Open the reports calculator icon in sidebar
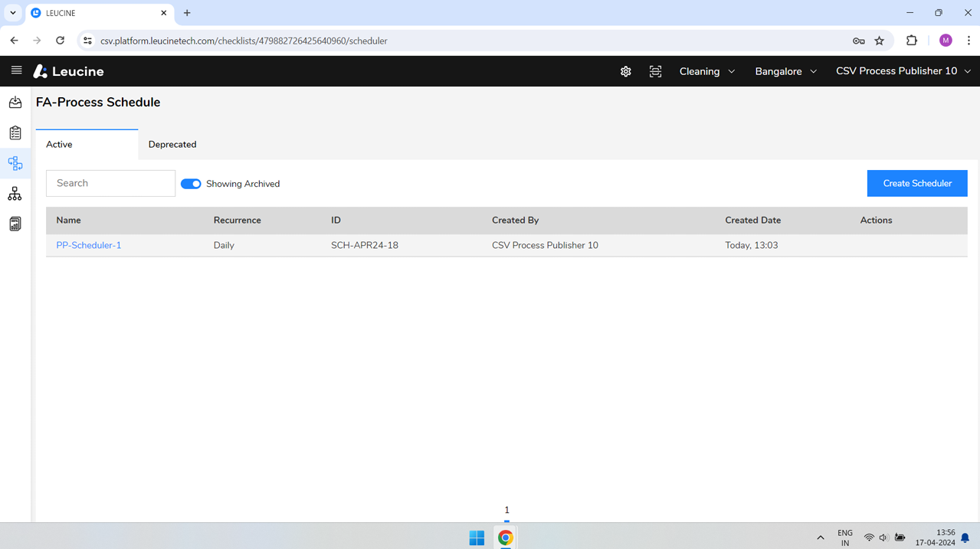Image resolution: width=980 pixels, height=549 pixels. pos(15,224)
